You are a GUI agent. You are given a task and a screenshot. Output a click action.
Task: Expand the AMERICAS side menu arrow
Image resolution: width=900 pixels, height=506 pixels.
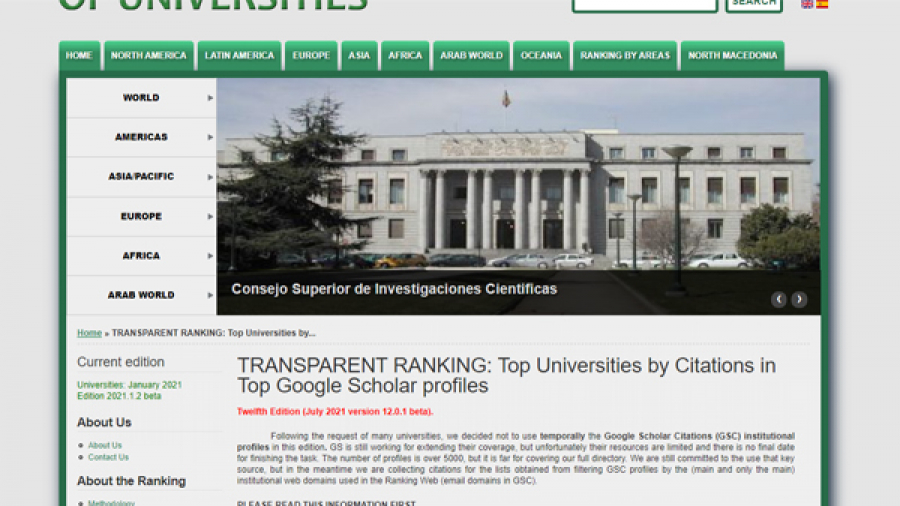tap(210, 137)
